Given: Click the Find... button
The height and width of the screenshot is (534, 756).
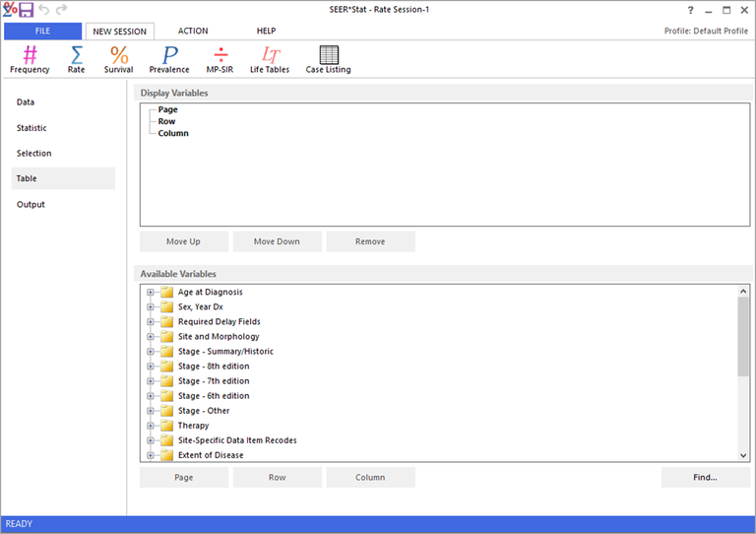Looking at the screenshot, I should [705, 478].
